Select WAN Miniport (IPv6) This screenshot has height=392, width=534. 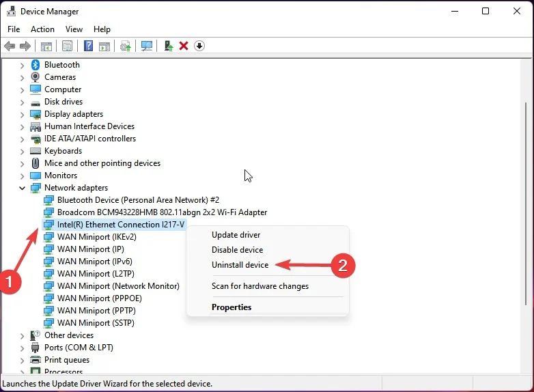(95, 262)
